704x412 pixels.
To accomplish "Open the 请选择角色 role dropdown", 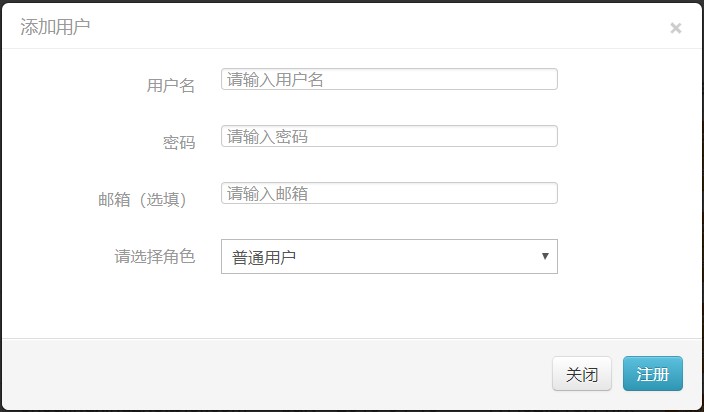I will 388,257.
